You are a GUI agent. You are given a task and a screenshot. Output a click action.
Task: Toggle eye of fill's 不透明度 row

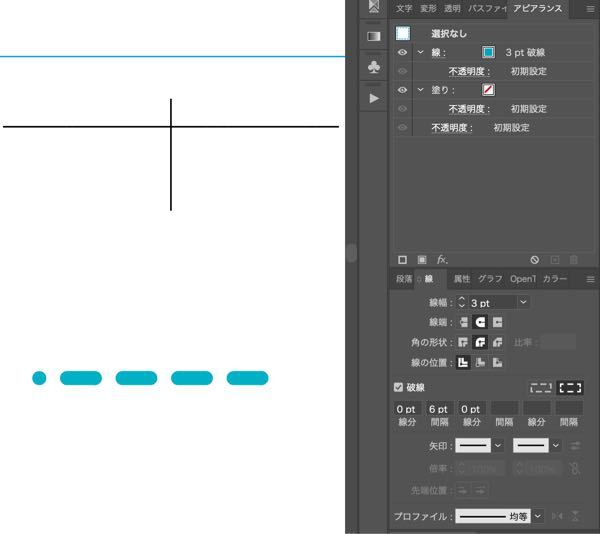coord(402,109)
